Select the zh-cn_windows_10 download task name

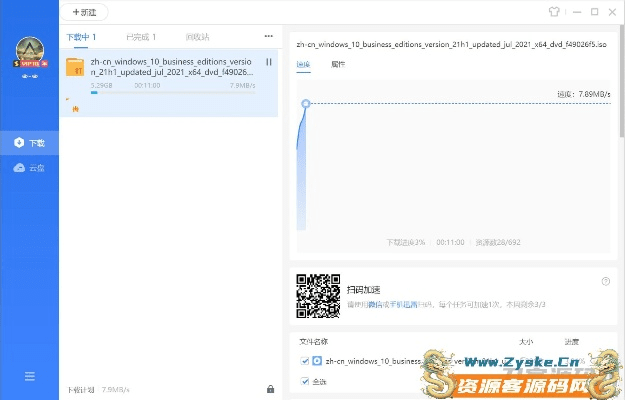click(172, 67)
